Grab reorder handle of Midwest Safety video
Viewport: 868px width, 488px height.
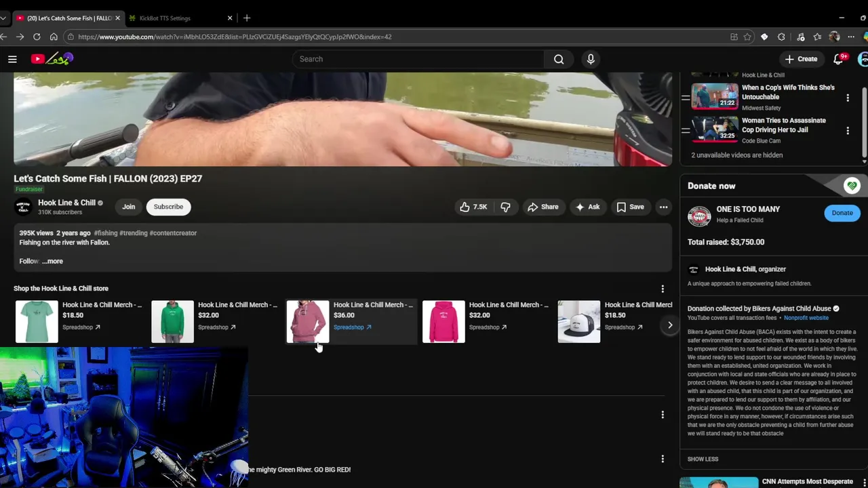[686, 98]
